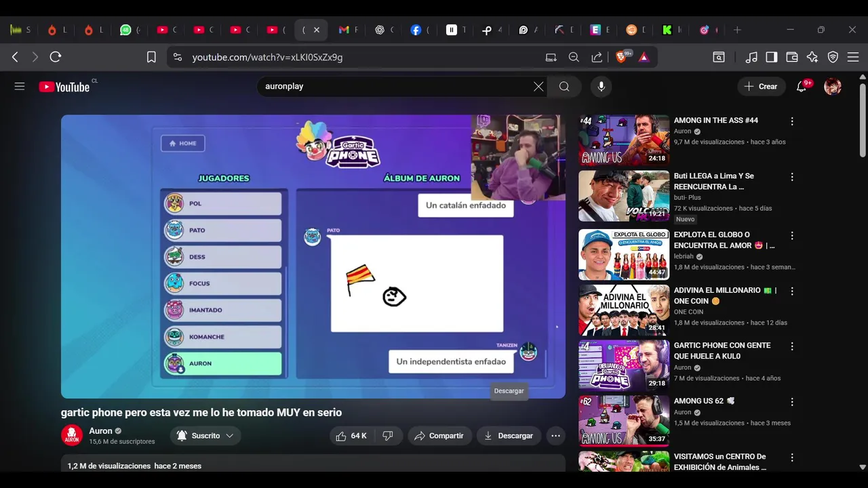Viewport: 868px width, 488px height.
Task: Click the main video player
Action: click(x=313, y=256)
